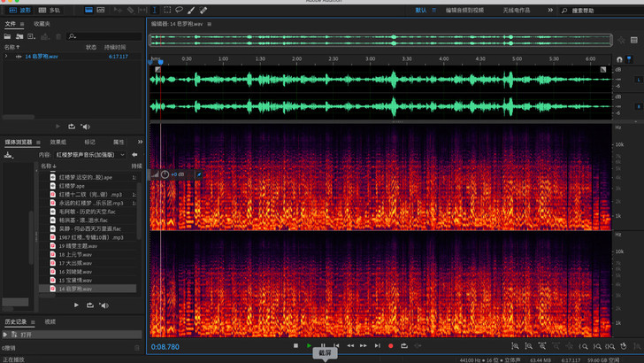Switch to the 效果组 panel tab
The width and height of the screenshot is (644, 363).
click(58, 142)
